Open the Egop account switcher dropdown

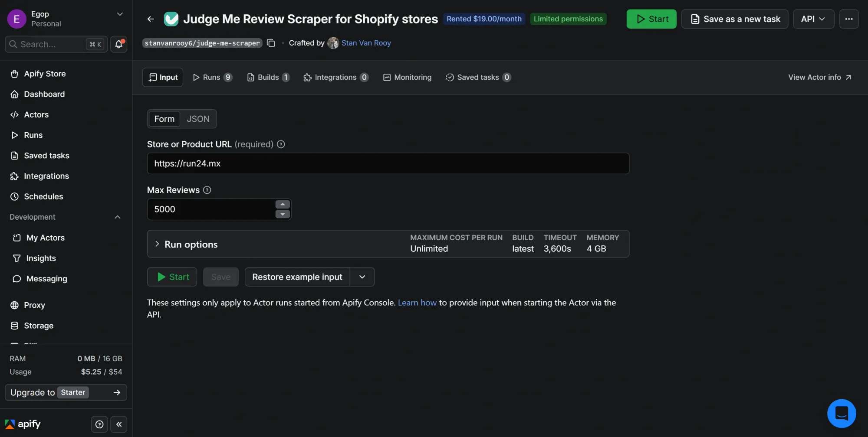click(x=120, y=14)
